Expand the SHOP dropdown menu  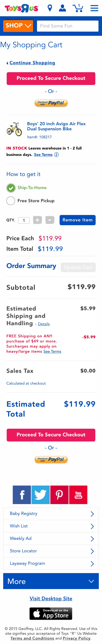[18, 26]
